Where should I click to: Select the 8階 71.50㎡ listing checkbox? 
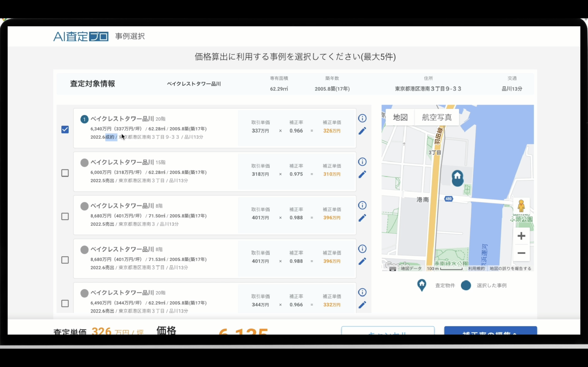65,217
